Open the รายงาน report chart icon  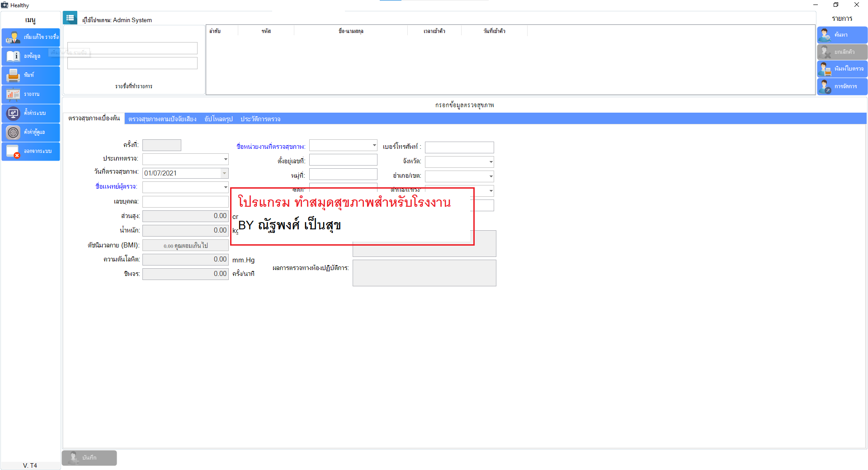click(14, 94)
